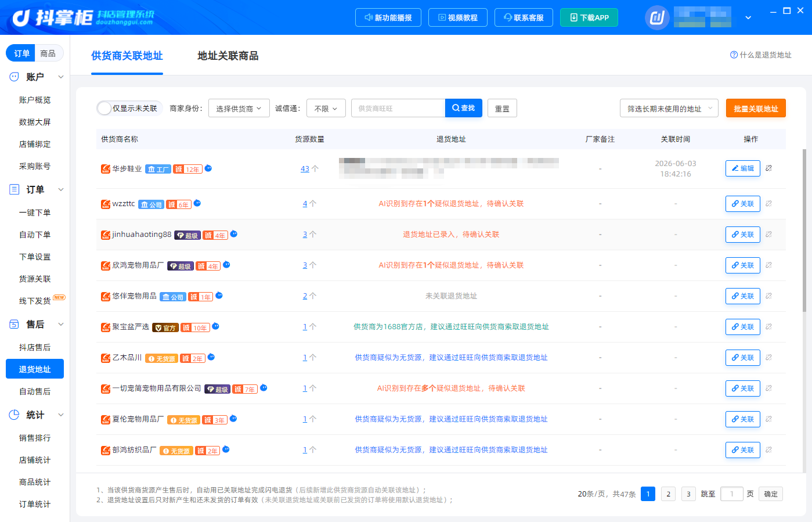The image size is (812, 522).
Task: Click the 抖掌柜 logo in the header
Action: (x=84, y=17)
